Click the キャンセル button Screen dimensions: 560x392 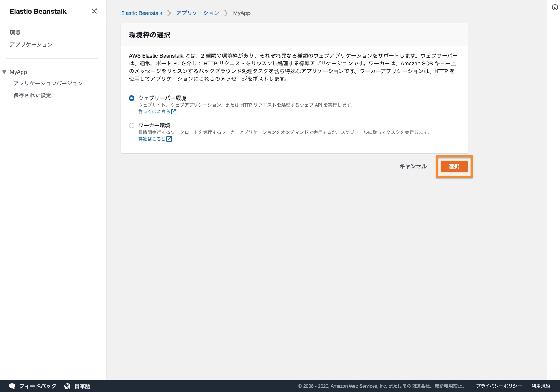[413, 166]
